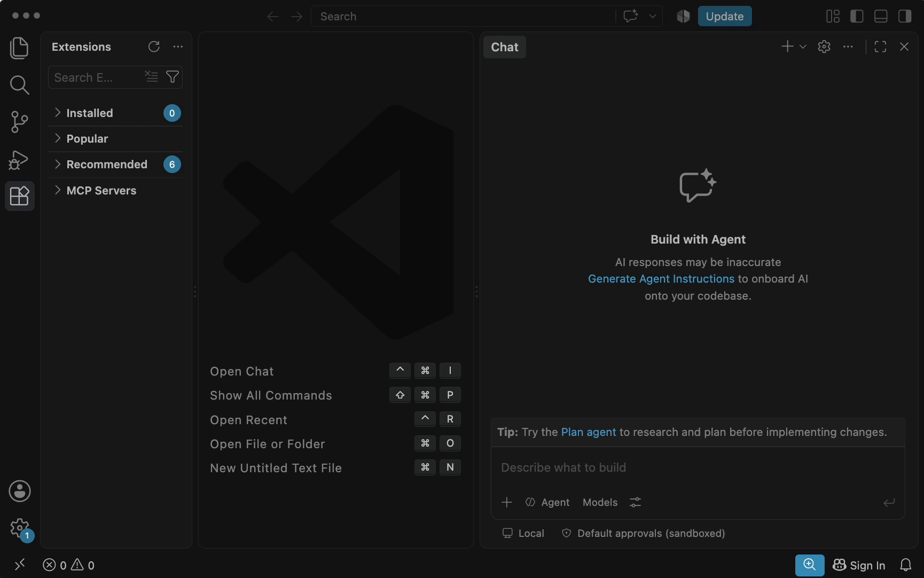Refresh the Extensions list
Screen dimensions: 924x578
pos(154,46)
